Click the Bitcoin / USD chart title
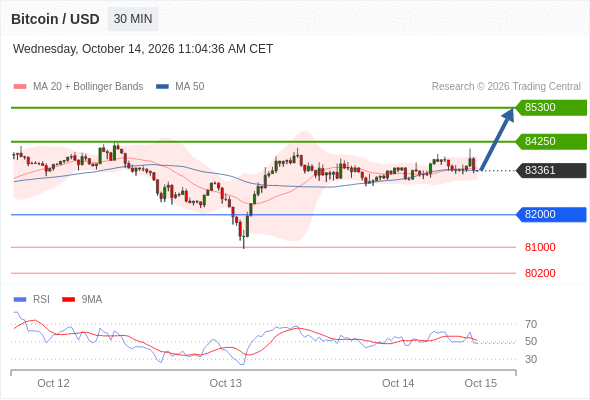 pos(55,19)
